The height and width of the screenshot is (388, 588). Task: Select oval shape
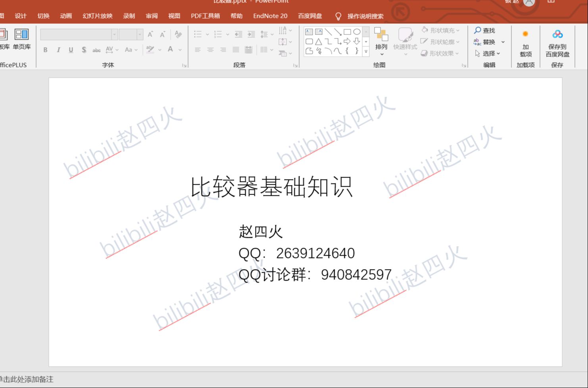click(357, 32)
